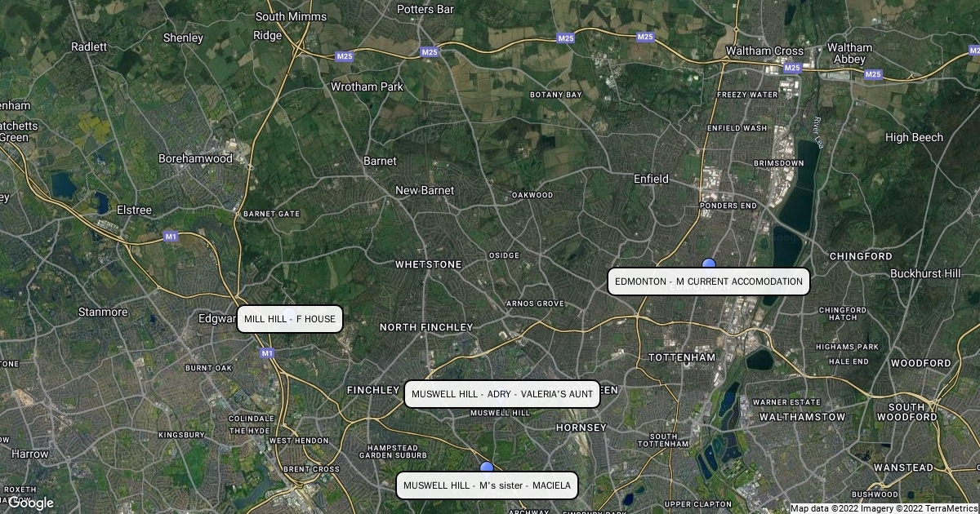980x514 pixels.
Task: Click the Borehamwood place label
Action: 195,158
